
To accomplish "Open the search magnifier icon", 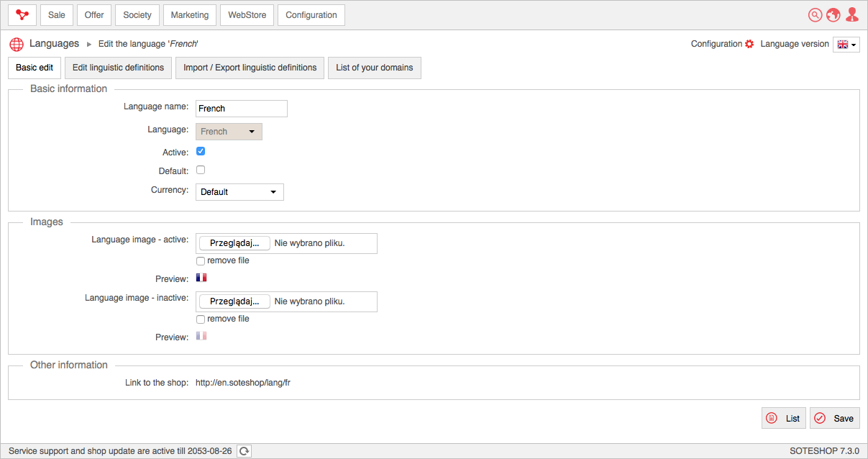I will (x=815, y=15).
